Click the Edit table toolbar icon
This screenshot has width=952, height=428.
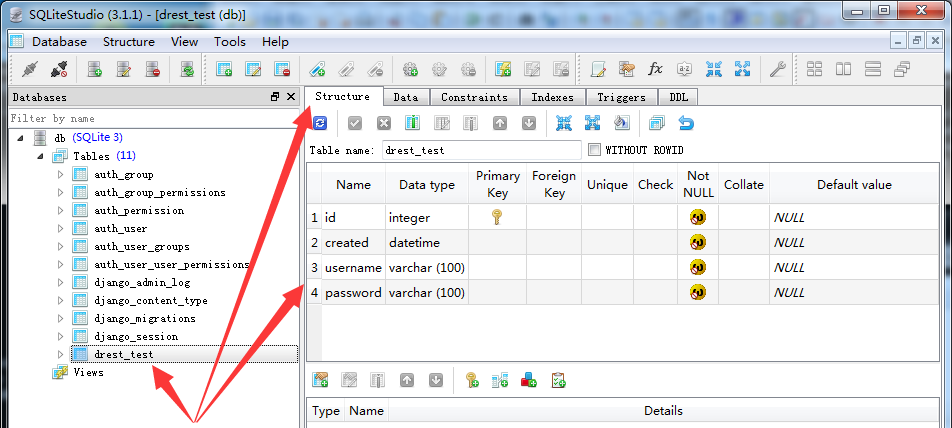[253, 69]
